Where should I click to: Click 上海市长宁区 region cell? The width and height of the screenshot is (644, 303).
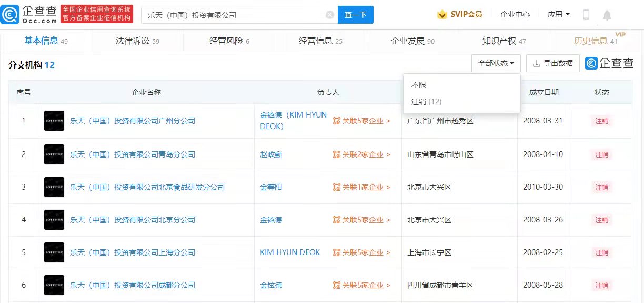click(x=429, y=252)
